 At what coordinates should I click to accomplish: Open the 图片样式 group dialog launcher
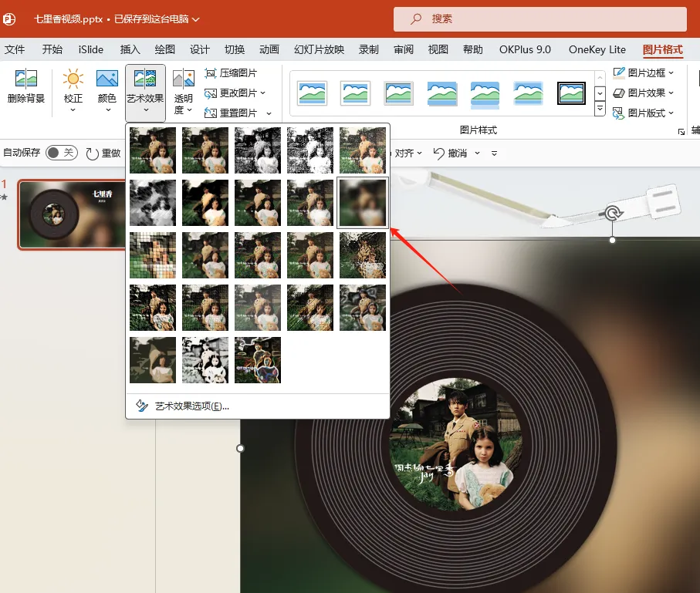point(681,131)
